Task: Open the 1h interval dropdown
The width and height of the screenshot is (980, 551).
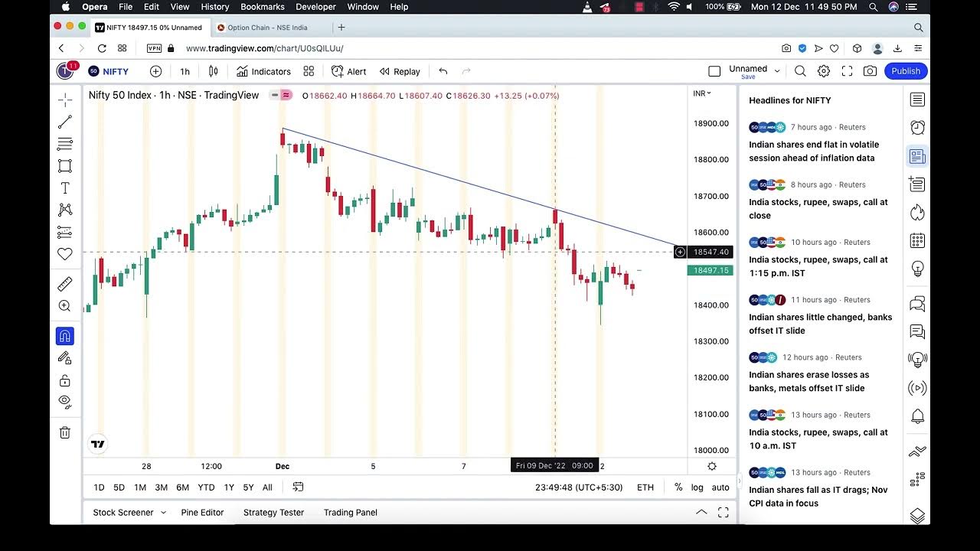Action: [185, 71]
